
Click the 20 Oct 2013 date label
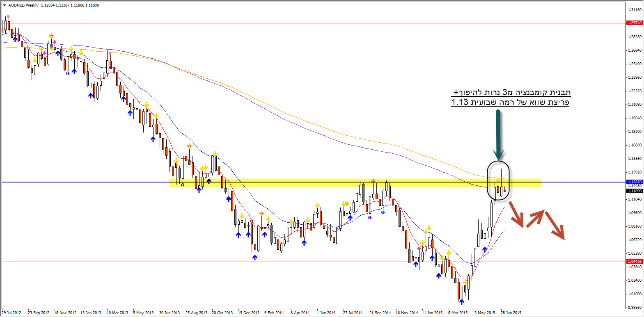point(222,313)
